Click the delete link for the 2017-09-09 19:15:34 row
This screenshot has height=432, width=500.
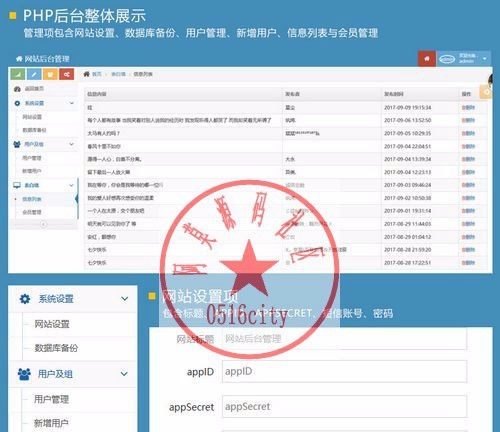468,107
